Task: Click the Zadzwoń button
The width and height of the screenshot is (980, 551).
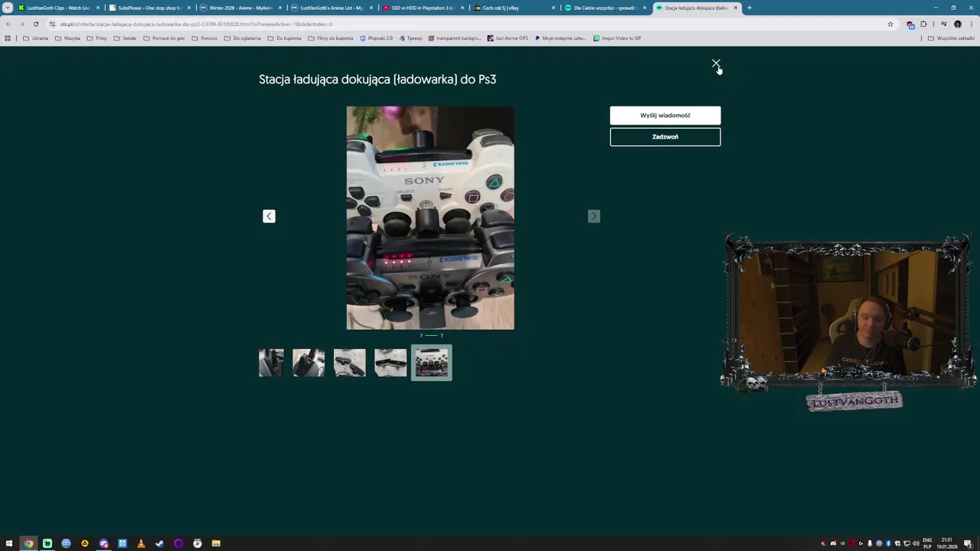Action: point(665,137)
